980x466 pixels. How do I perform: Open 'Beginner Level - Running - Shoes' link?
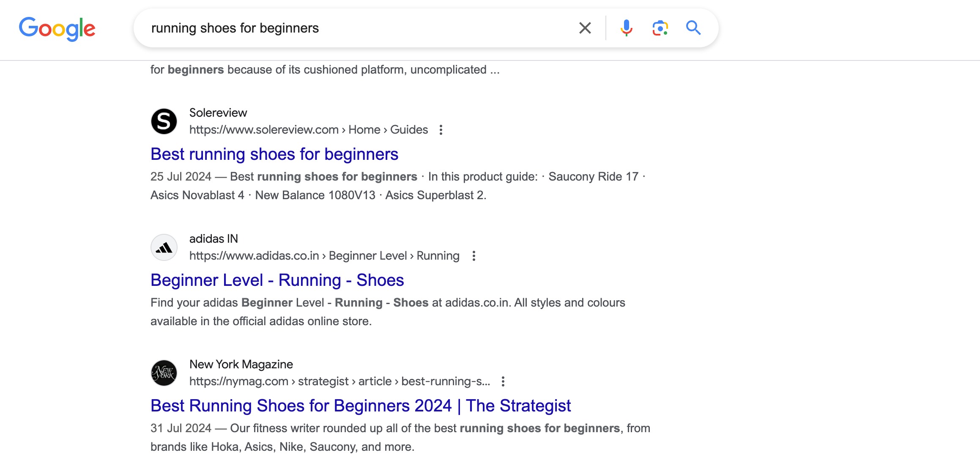(277, 280)
